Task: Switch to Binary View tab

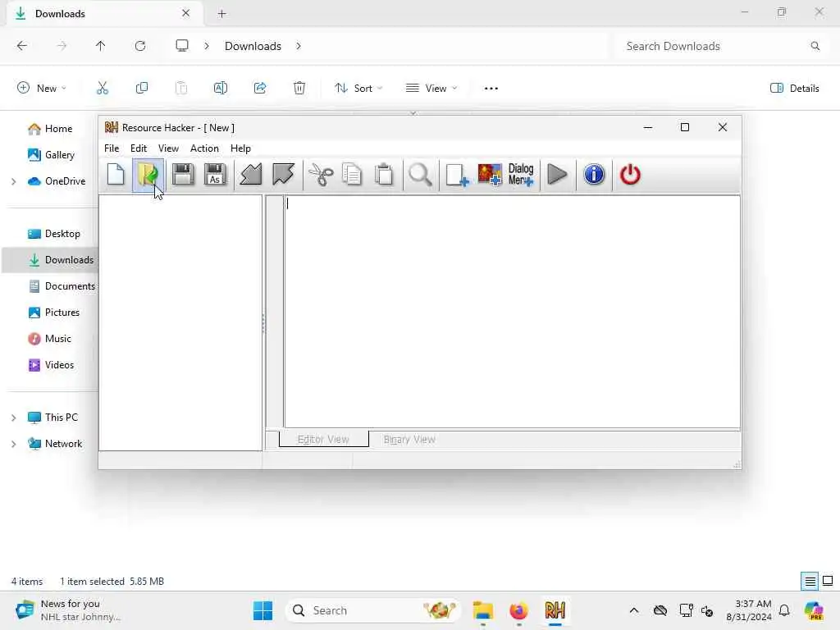Action: pos(409,440)
